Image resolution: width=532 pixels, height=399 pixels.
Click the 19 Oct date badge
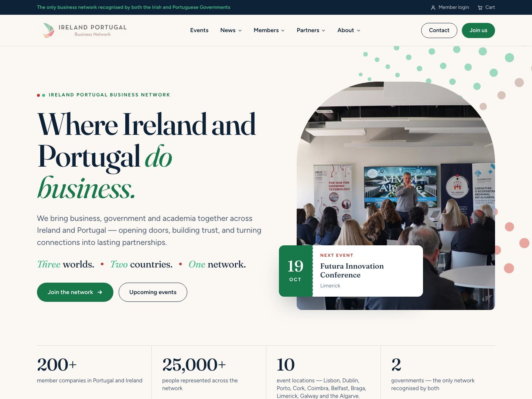296,271
